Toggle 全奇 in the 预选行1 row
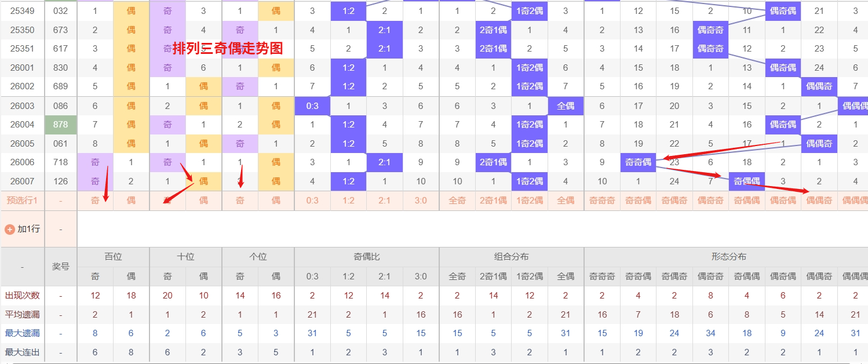The height and width of the screenshot is (364, 868). tap(457, 201)
